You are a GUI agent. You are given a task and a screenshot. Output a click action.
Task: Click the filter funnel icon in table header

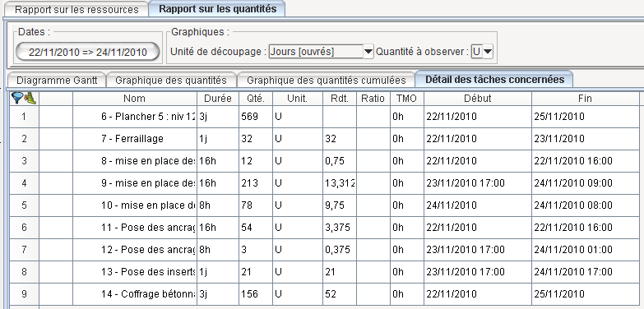17,98
